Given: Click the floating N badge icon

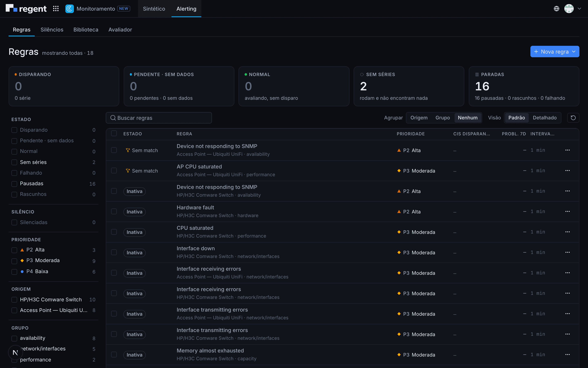Looking at the screenshot, I should click(15, 352).
